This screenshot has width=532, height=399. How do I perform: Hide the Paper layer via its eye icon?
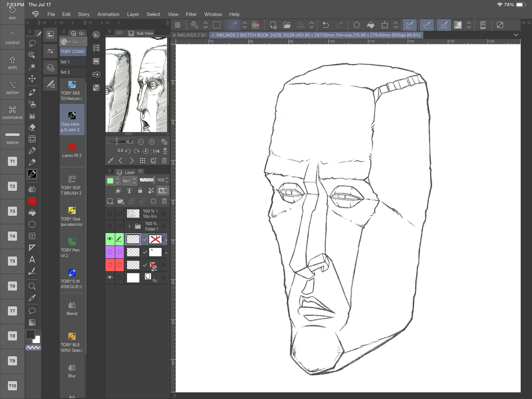click(x=110, y=277)
